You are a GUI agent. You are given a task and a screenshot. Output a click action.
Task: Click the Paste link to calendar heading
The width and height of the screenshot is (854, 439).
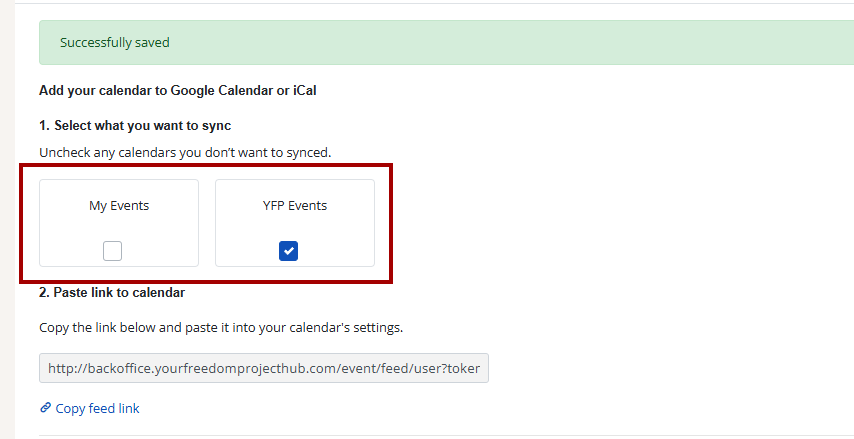click(112, 293)
